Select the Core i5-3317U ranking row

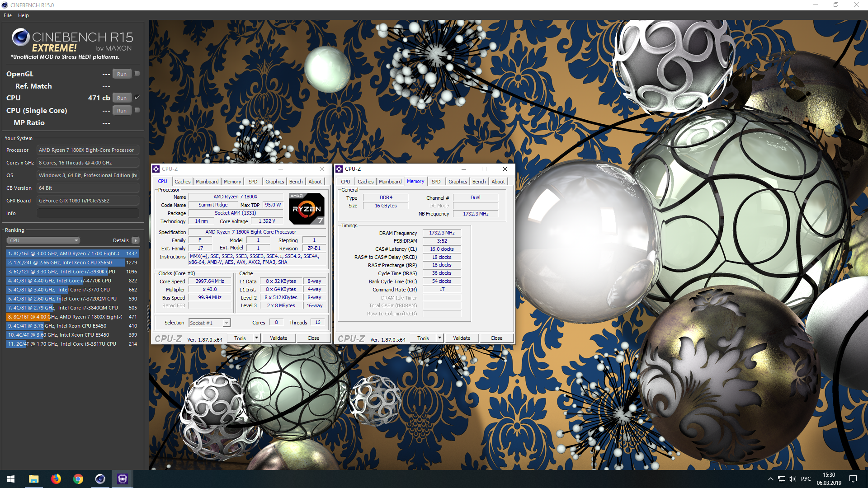72,344
